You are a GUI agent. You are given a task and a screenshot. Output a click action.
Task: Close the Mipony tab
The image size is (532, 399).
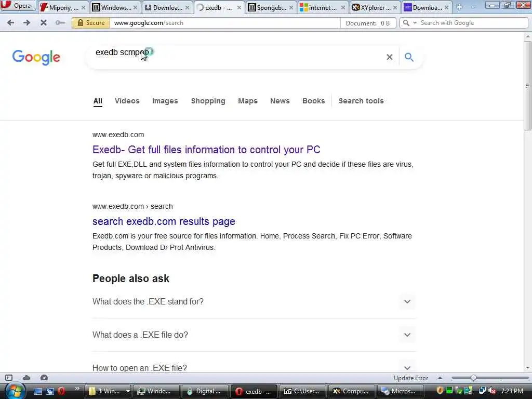tap(84, 7)
